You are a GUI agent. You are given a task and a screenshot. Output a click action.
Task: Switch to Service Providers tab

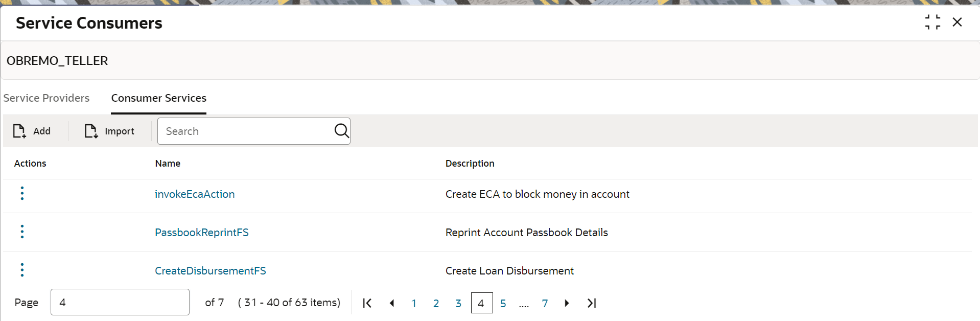[x=46, y=98]
